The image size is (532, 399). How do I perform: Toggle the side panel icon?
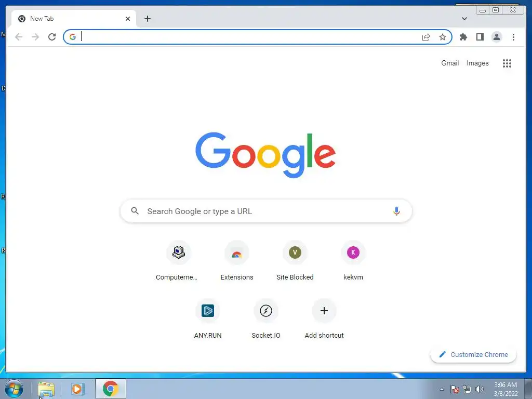coord(480,37)
